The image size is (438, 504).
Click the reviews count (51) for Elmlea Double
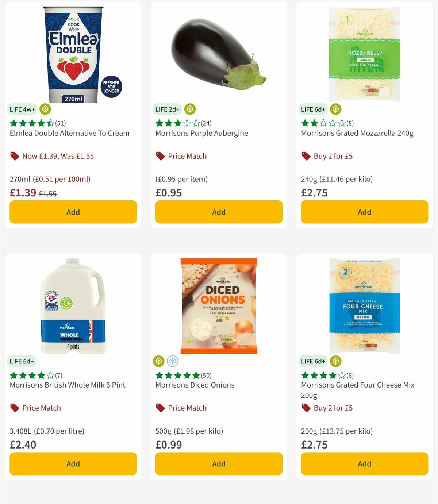coord(61,123)
